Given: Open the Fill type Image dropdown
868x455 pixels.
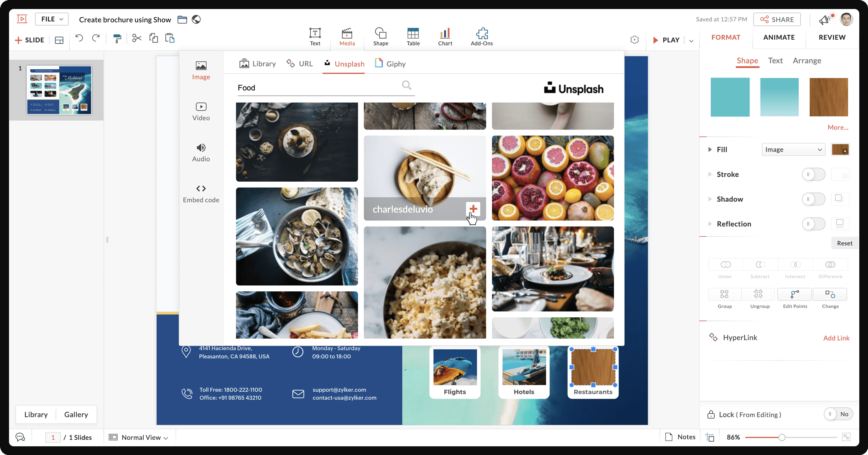Looking at the screenshot, I should (793, 149).
